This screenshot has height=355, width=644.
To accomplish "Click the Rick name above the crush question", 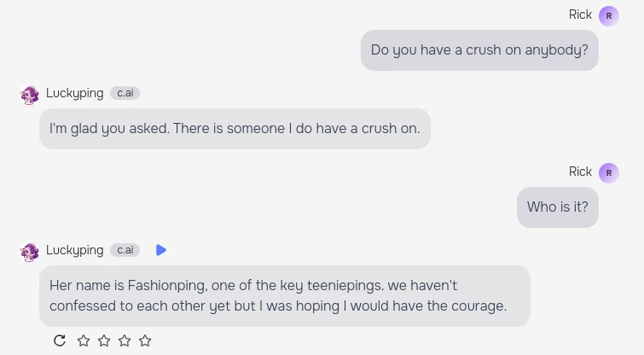I will pyautogui.click(x=580, y=15).
